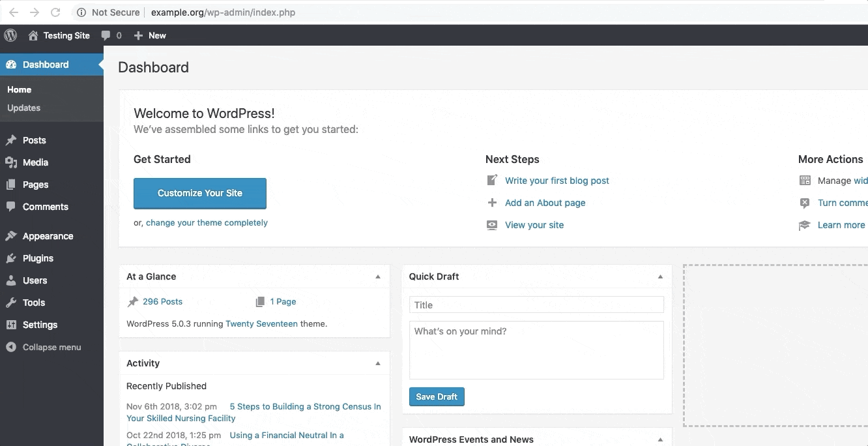This screenshot has width=868, height=446.
Task: Open the Twenty Seventeen theme link
Action: pos(261,323)
